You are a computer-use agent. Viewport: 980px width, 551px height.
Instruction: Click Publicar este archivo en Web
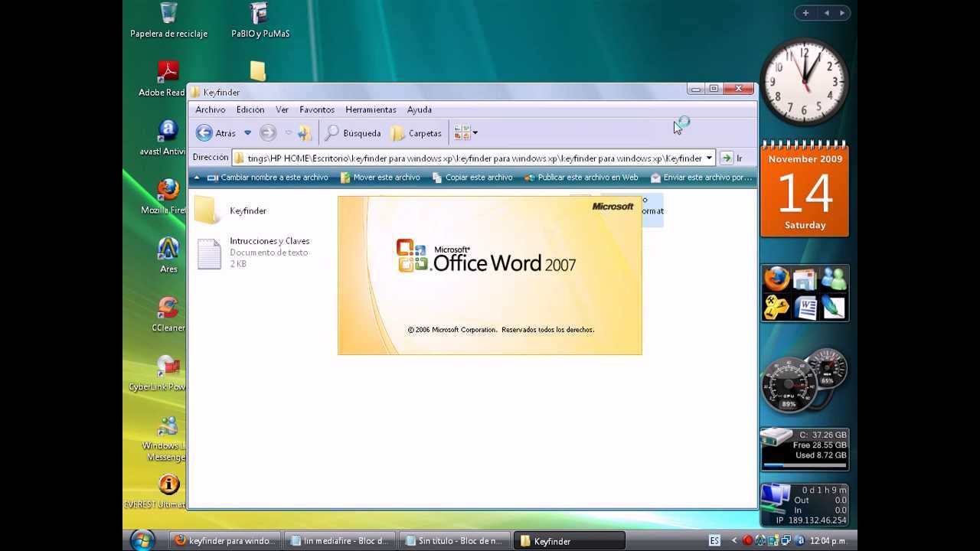click(581, 178)
